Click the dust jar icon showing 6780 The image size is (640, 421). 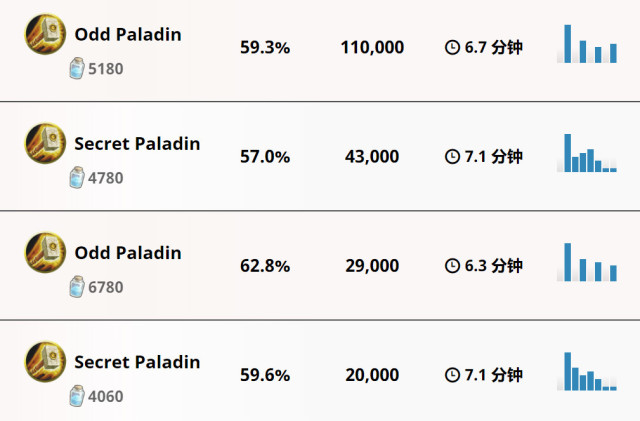pyautogui.click(x=77, y=287)
